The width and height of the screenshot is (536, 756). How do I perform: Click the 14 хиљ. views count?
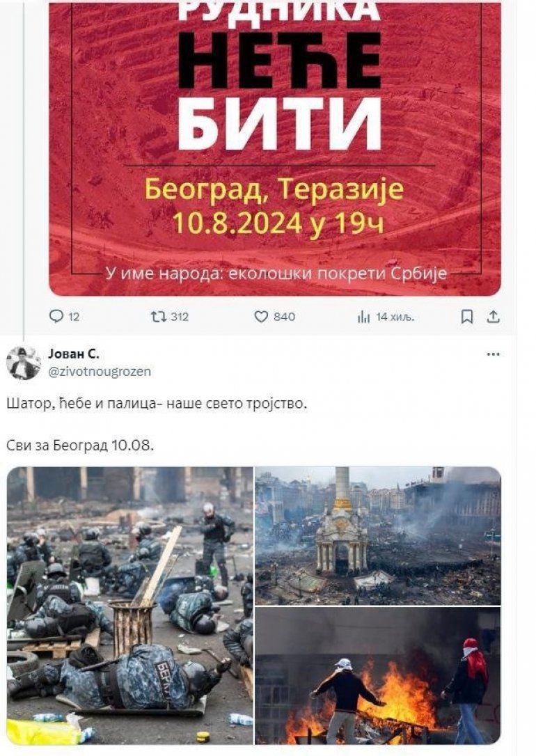pyautogui.click(x=395, y=317)
